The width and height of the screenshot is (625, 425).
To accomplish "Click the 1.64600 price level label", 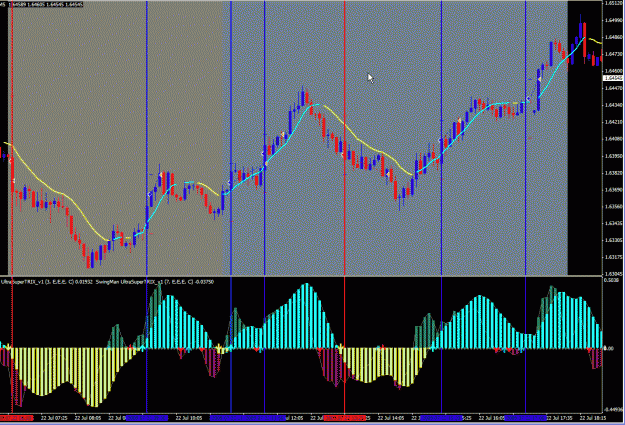I will pos(614,71).
